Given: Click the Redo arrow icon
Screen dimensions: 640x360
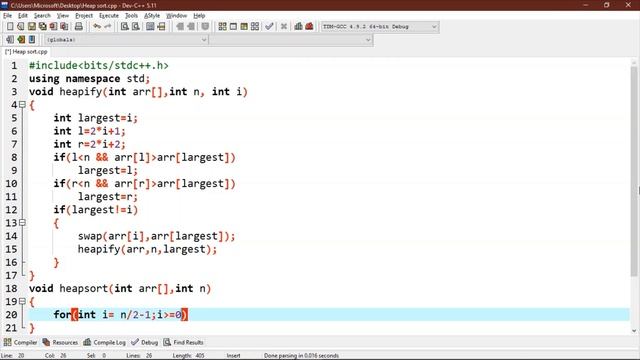Looking at the screenshot, I should [108, 27].
